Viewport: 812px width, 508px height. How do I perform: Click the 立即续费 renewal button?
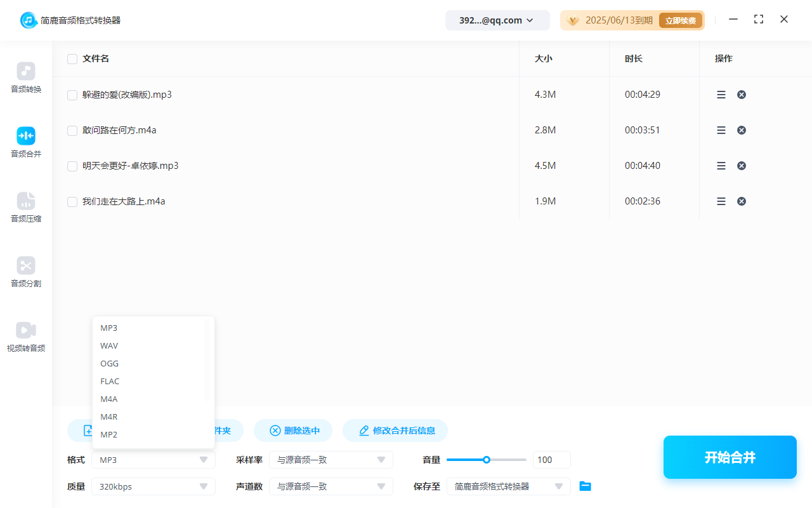point(680,20)
